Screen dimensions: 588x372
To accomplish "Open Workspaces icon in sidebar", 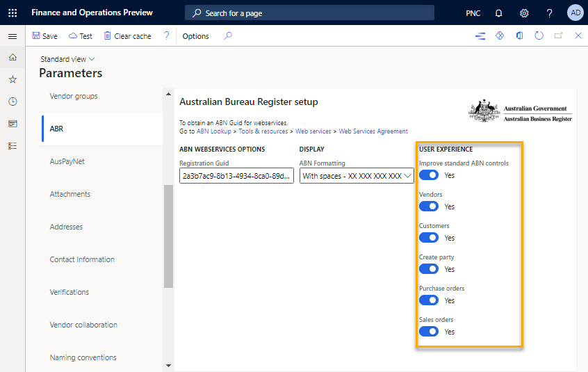I will [13, 124].
